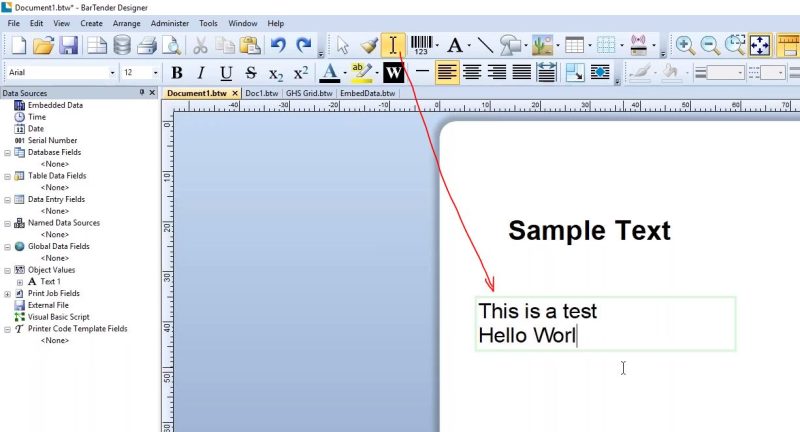The height and width of the screenshot is (432, 800).
Task: Open the File menu
Action: point(14,23)
